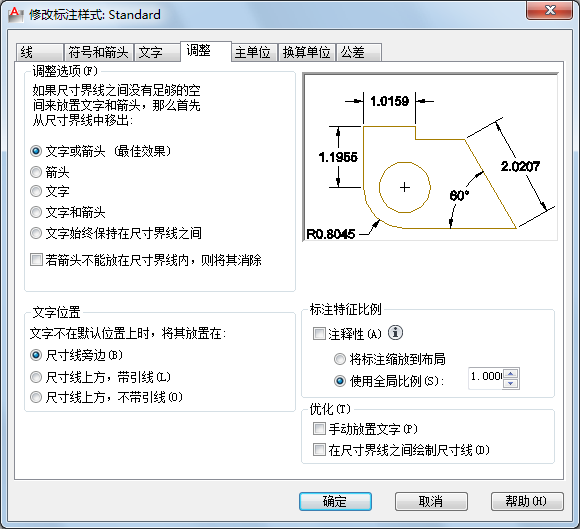The height and width of the screenshot is (529, 580).
Task: Switch to the 符号和箭头 tab
Action: [98, 52]
